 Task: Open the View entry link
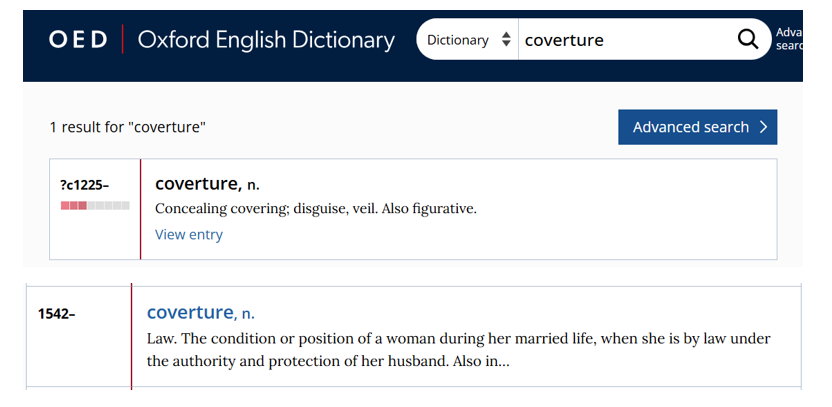(x=189, y=235)
